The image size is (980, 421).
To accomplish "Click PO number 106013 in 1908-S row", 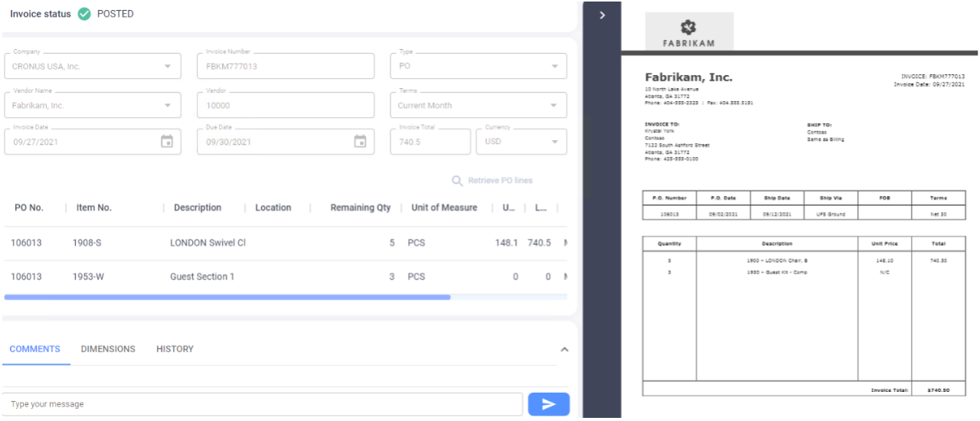I will point(26,243).
